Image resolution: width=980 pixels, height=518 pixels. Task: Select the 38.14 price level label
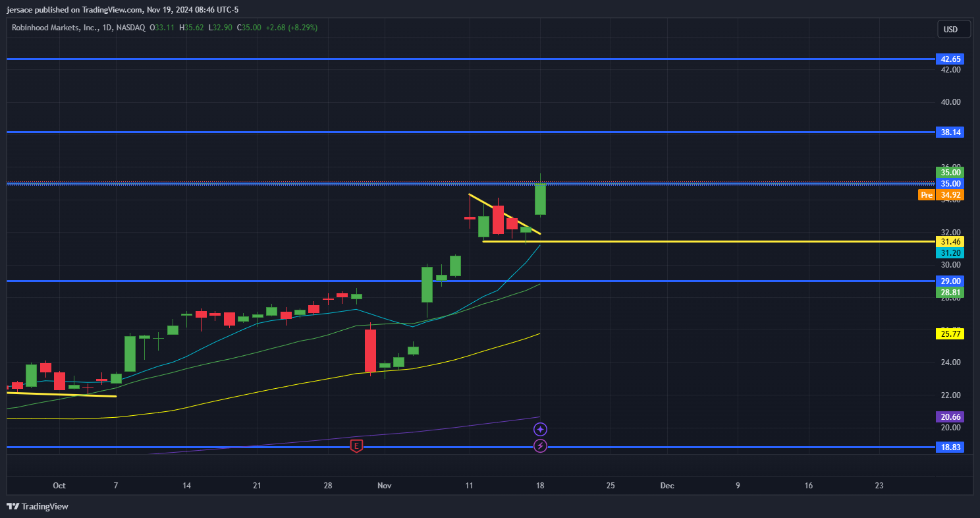click(950, 132)
